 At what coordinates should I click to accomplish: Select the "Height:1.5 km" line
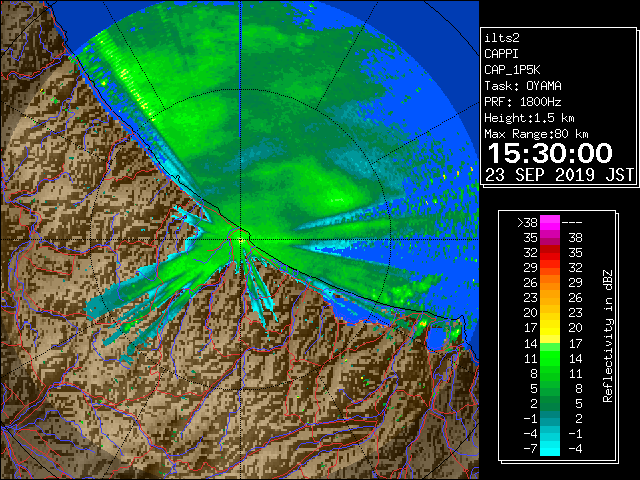[x=529, y=118]
